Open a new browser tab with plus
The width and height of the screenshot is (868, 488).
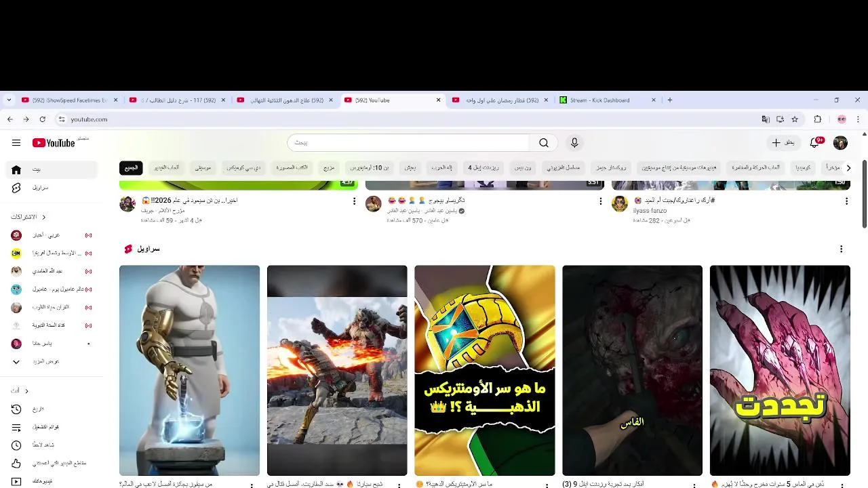pos(669,100)
